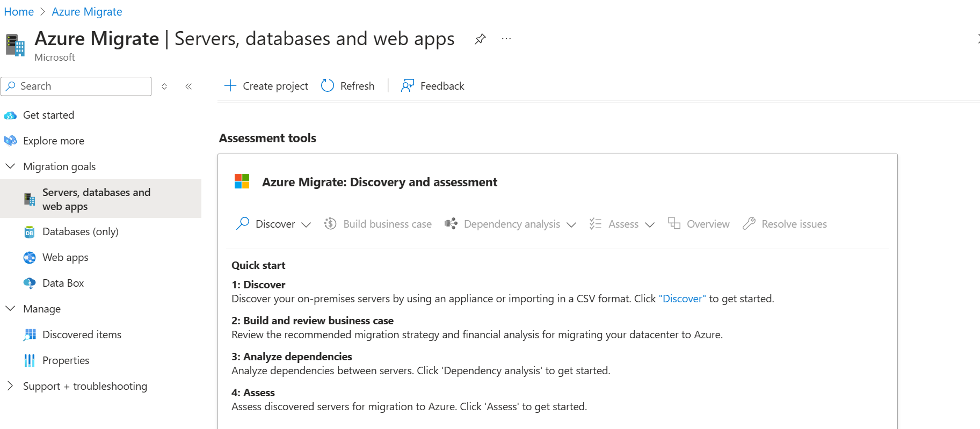Screen dimensions: 980x429
Task: Click the Web apps globe icon
Action: 30,258
